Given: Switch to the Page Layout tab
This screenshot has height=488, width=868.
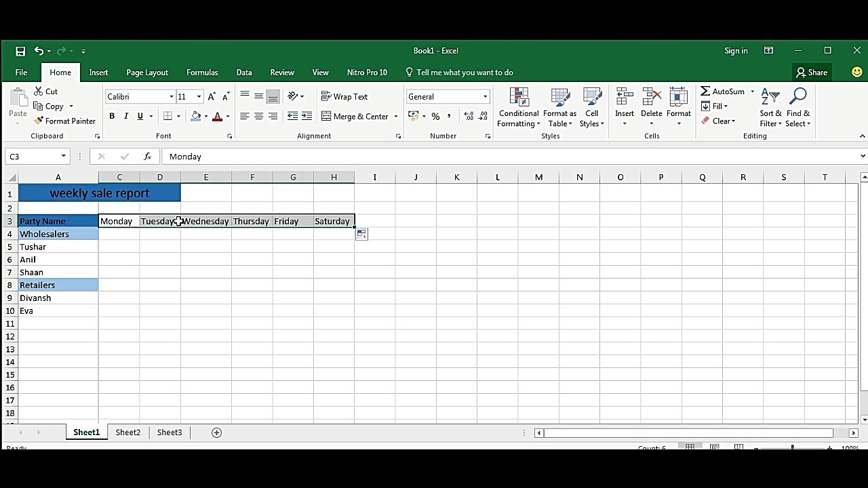Looking at the screenshot, I should 147,73.
